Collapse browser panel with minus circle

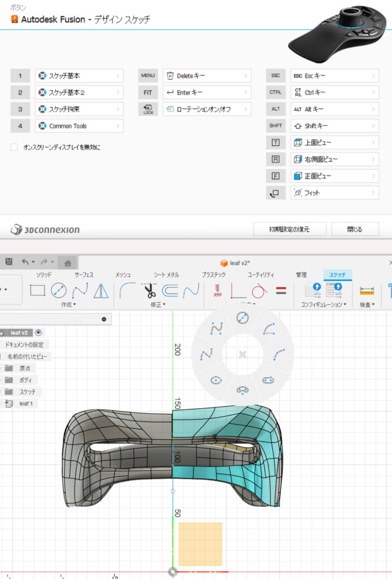click(104, 319)
